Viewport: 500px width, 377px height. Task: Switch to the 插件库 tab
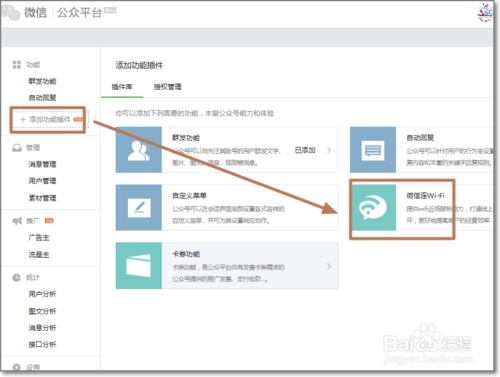pos(122,87)
